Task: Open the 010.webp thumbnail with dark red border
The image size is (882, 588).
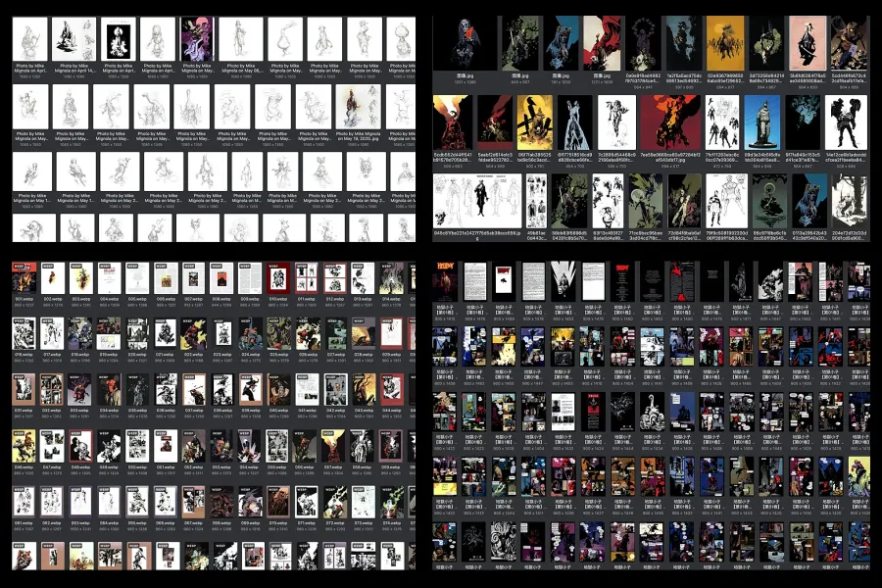Action: [278, 277]
